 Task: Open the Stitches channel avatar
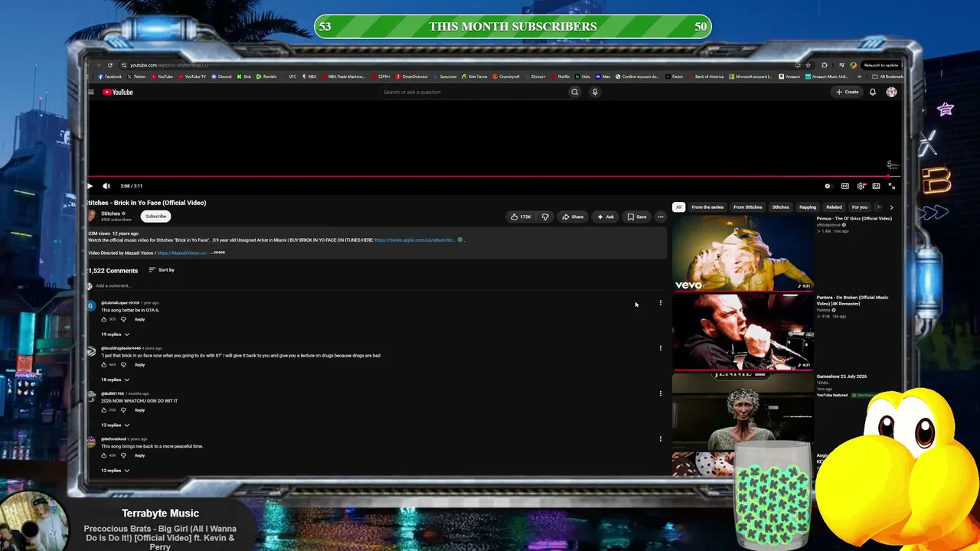92,216
